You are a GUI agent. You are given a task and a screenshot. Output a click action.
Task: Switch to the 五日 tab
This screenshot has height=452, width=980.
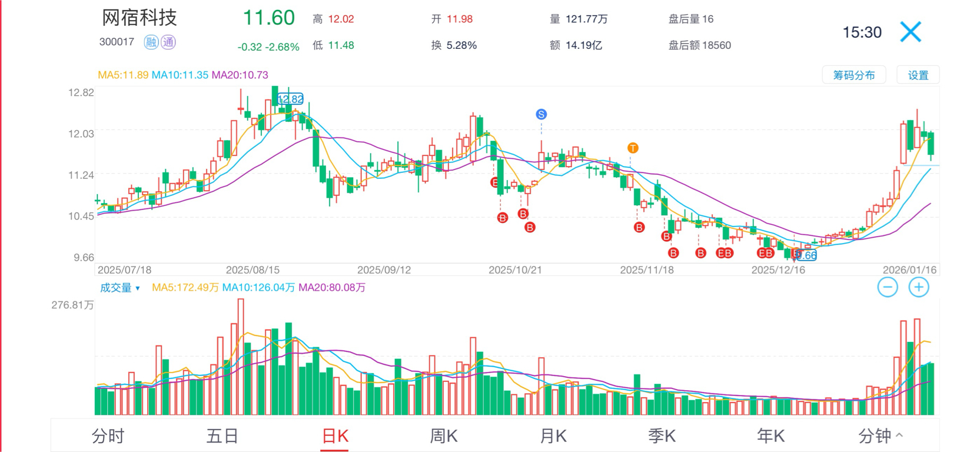tap(222, 436)
